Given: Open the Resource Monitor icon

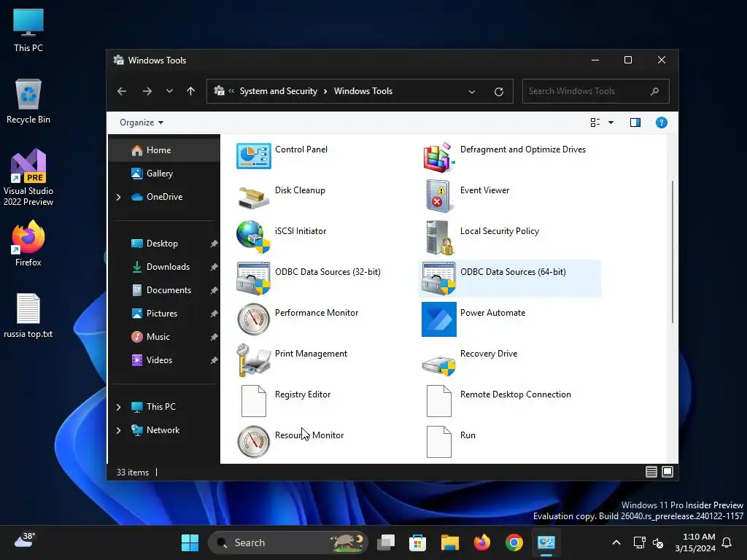Looking at the screenshot, I should point(253,441).
